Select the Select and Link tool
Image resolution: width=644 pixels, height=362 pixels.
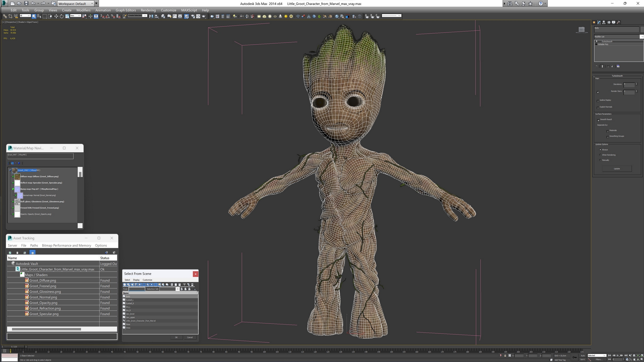(5, 16)
